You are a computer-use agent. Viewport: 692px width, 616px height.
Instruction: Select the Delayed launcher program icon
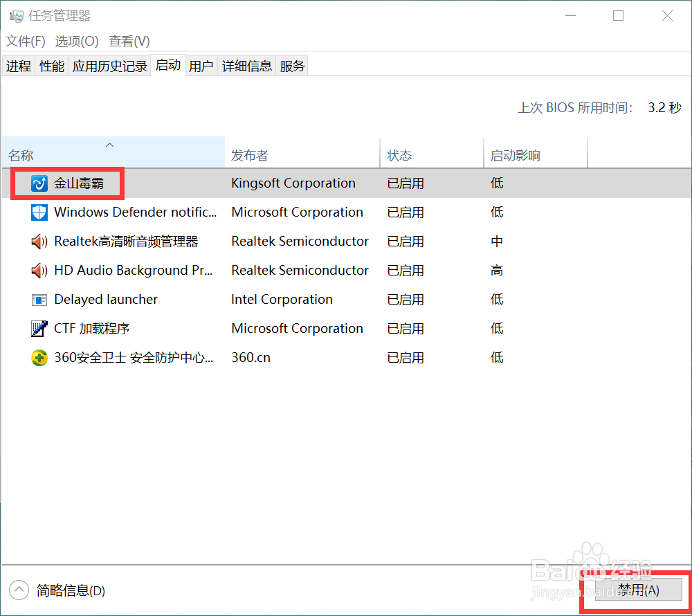(39, 299)
